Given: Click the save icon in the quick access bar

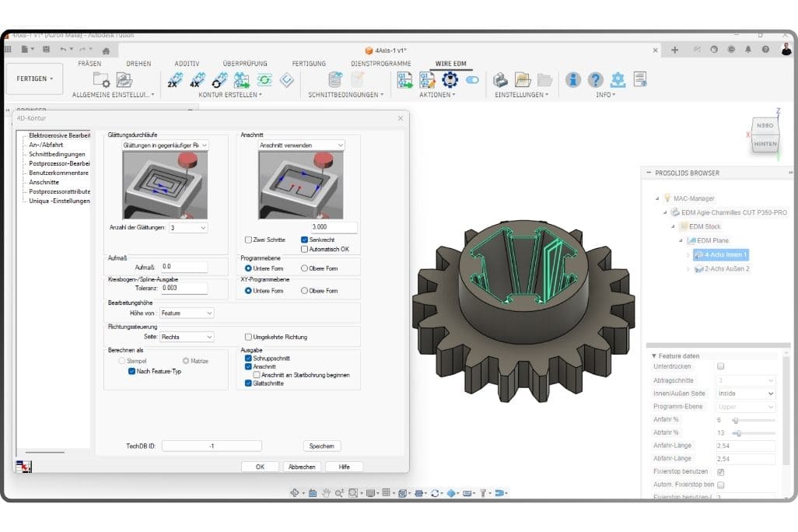Looking at the screenshot, I should coord(47,49).
